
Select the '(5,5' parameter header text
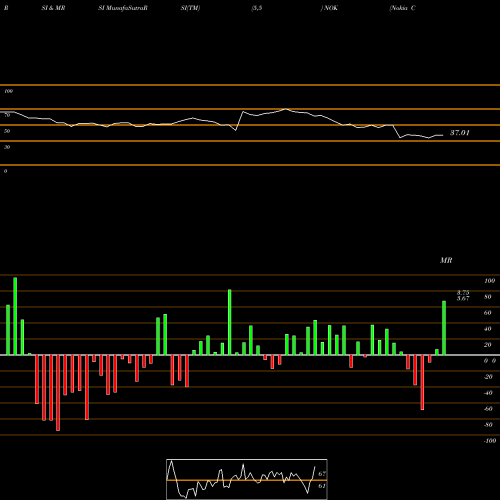257,8
